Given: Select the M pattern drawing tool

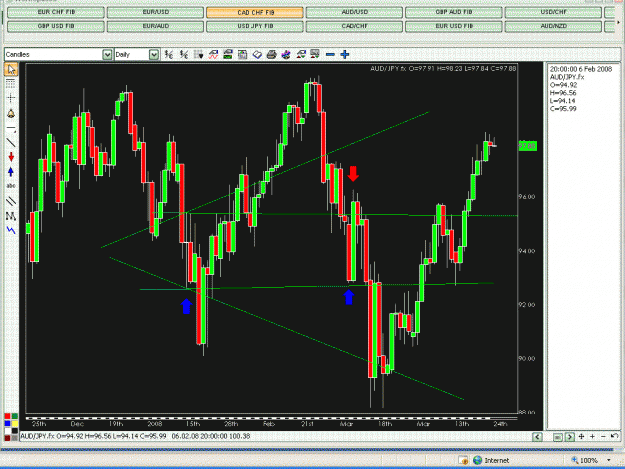Looking at the screenshot, I should 11,216.
